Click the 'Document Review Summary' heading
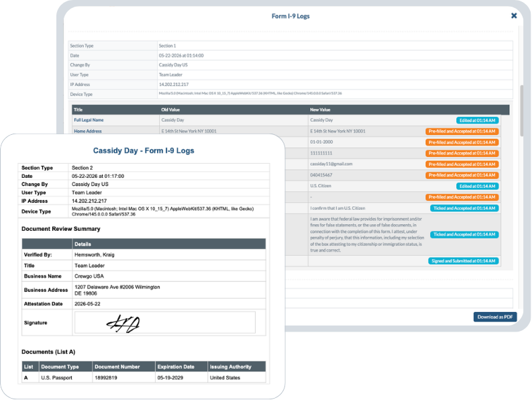 coord(61,229)
